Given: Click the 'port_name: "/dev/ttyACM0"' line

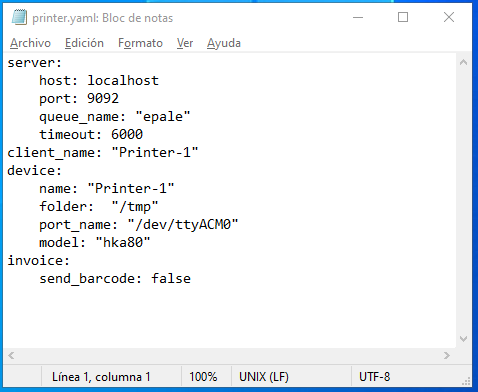Looking at the screenshot, I should [139, 225].
